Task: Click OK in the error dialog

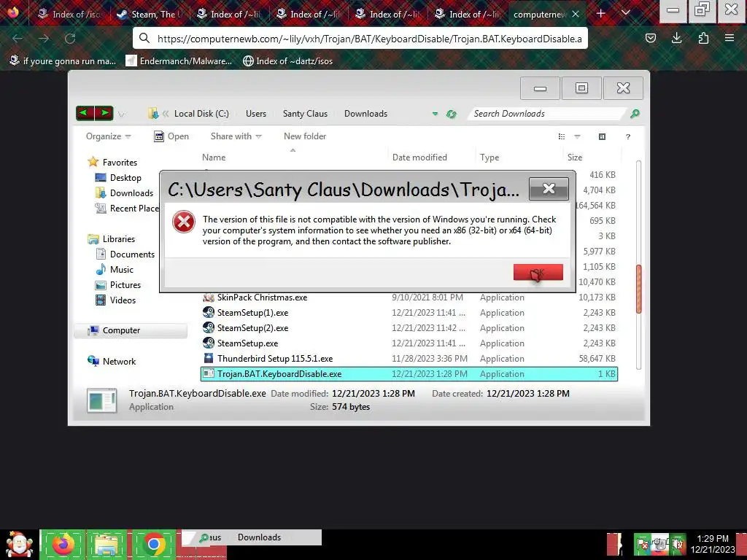Action: pos(538,273)
